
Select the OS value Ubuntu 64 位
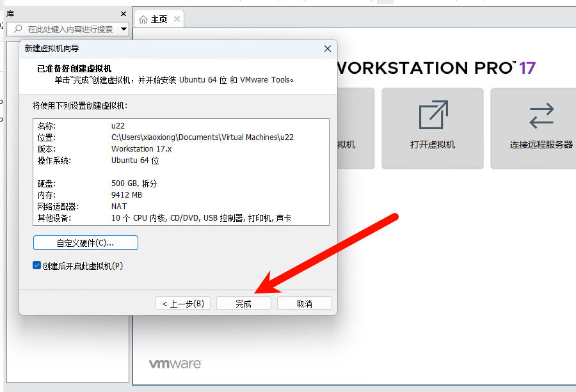tap(135, 161)
